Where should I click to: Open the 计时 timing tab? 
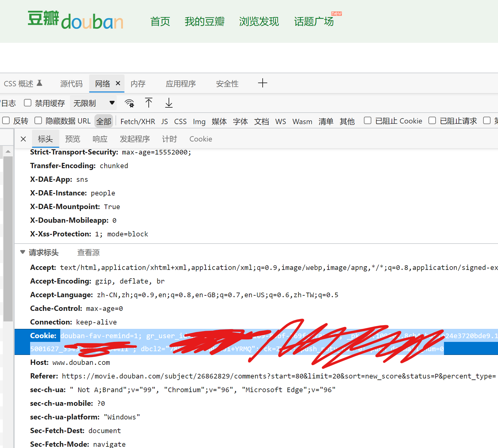click(x=170, y=139)
